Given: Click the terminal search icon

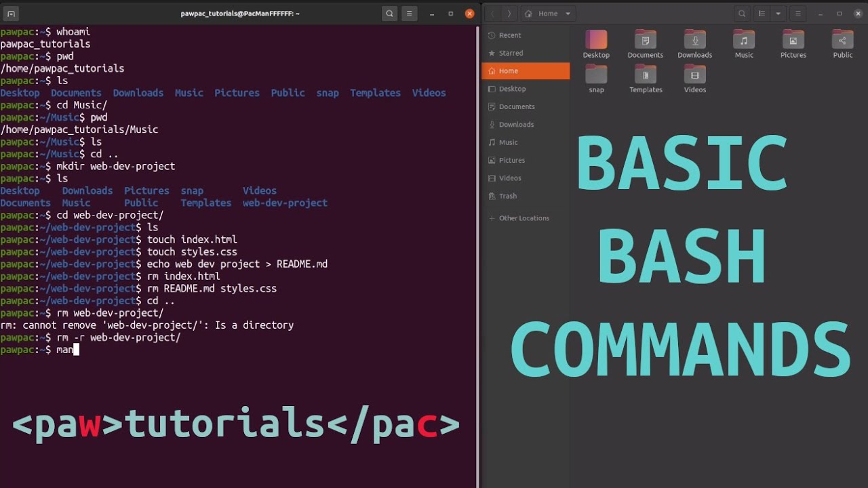Looking at the screenshot, I should 389,14.
